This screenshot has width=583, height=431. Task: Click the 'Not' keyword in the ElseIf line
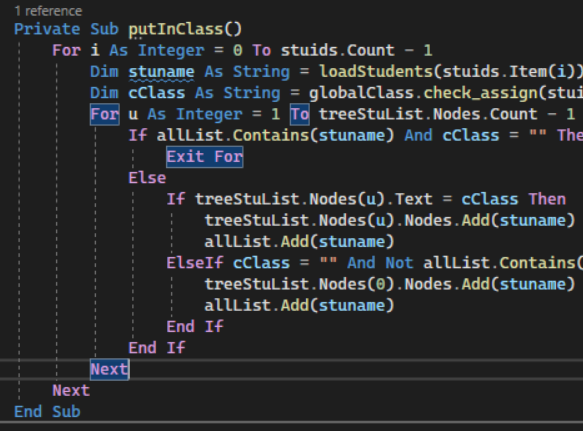coord(399,263)
